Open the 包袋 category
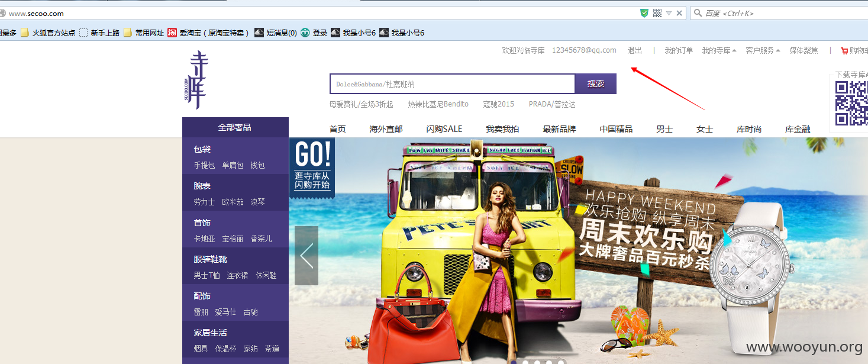Image resolution: width=868 pixels, height=364 pixels. coord(202,149)
